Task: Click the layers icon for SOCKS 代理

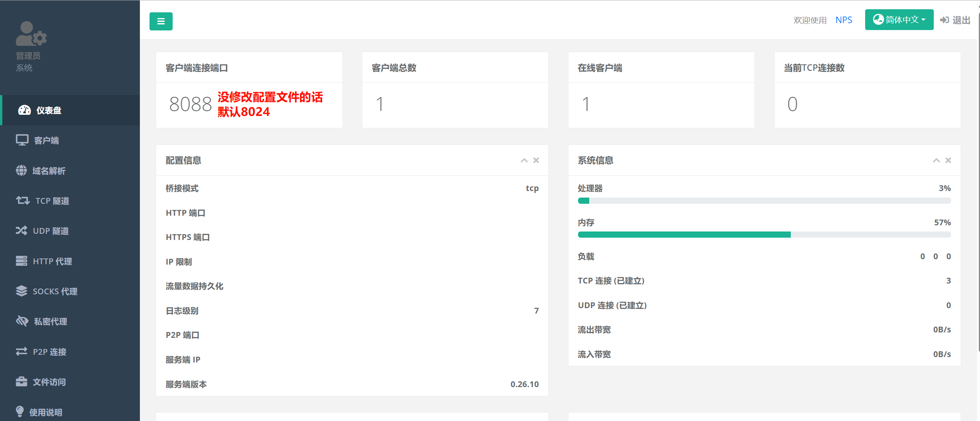Action: pyautogui.click(x=22, y=291)
